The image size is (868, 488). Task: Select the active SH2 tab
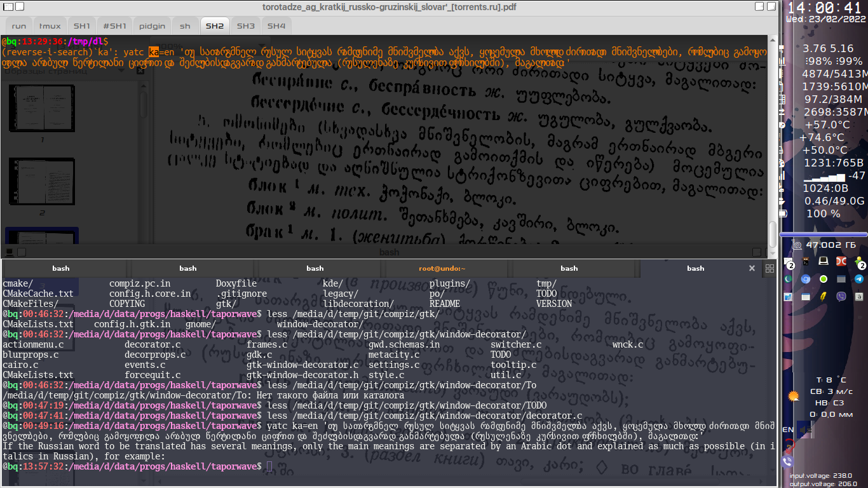(x=215, y=26)
